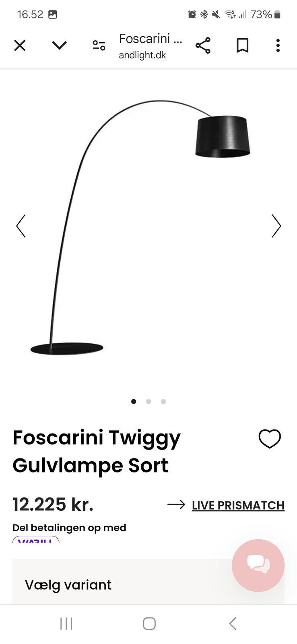Select the first carousel dot
This screenshot has height=644, width=297.
pos(134,401)
